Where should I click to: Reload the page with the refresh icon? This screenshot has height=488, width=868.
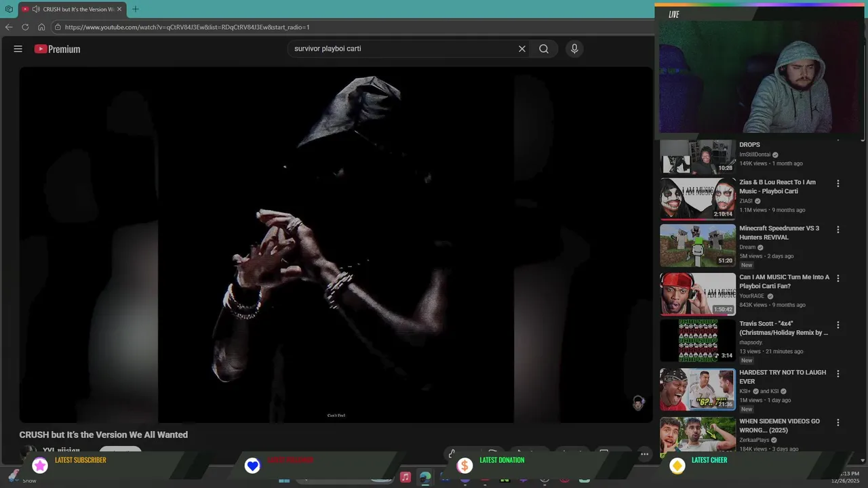25,27
